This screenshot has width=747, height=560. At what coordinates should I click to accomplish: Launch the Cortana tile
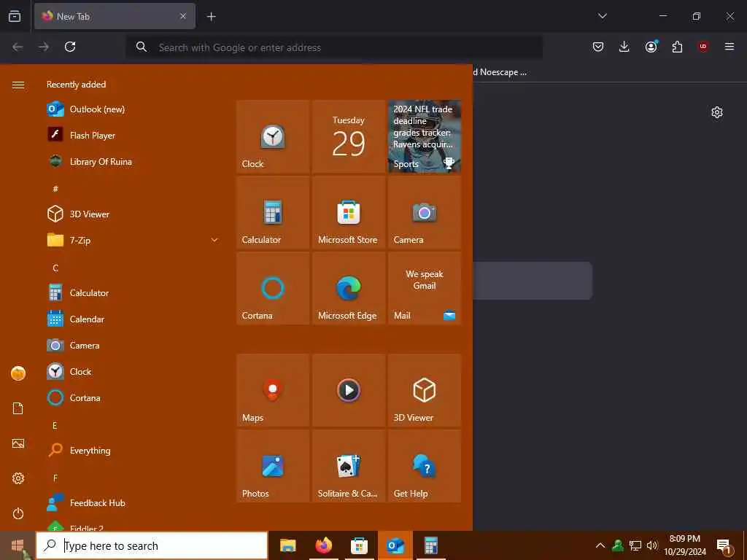click(x=273, y=288)
